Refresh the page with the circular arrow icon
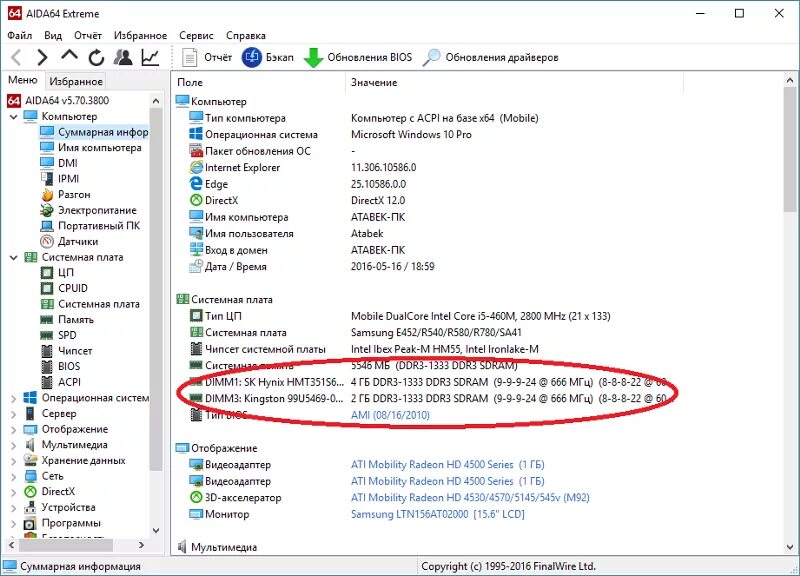 tap(96, 57)
